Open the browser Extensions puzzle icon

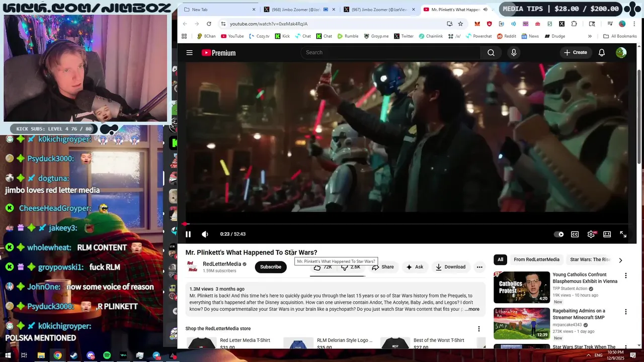(x=574, y=24)
